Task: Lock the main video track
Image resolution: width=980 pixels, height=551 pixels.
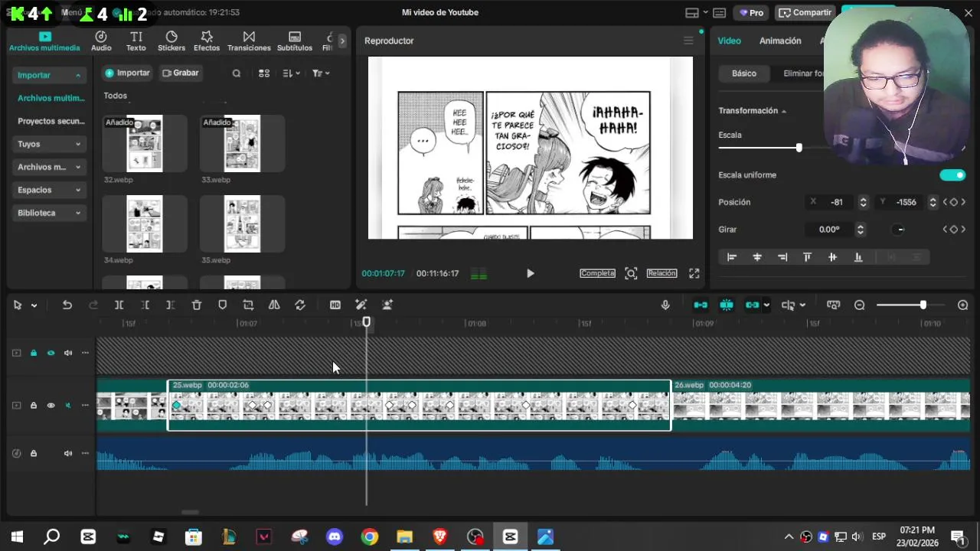Action: click(x=34, y=406)
